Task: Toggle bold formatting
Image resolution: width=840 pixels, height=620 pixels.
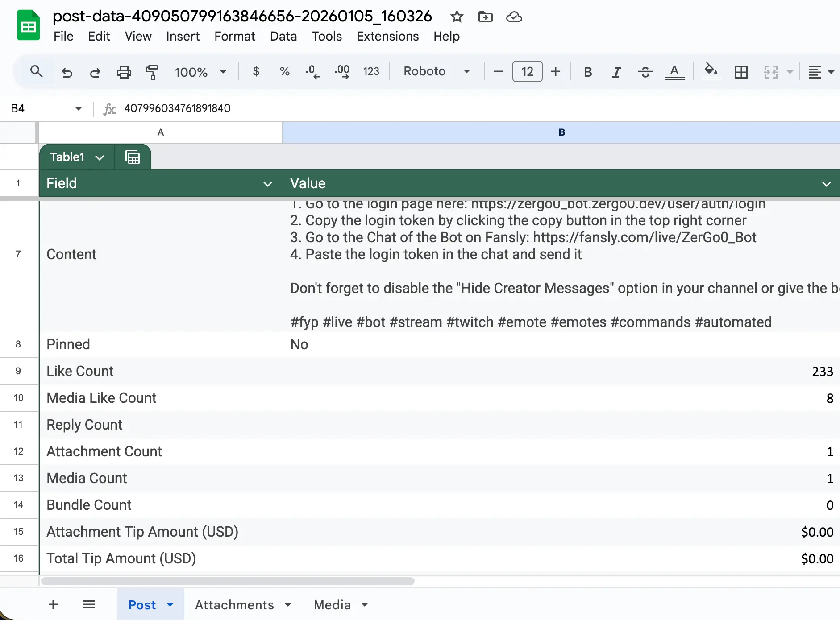Action: [587, 71]
